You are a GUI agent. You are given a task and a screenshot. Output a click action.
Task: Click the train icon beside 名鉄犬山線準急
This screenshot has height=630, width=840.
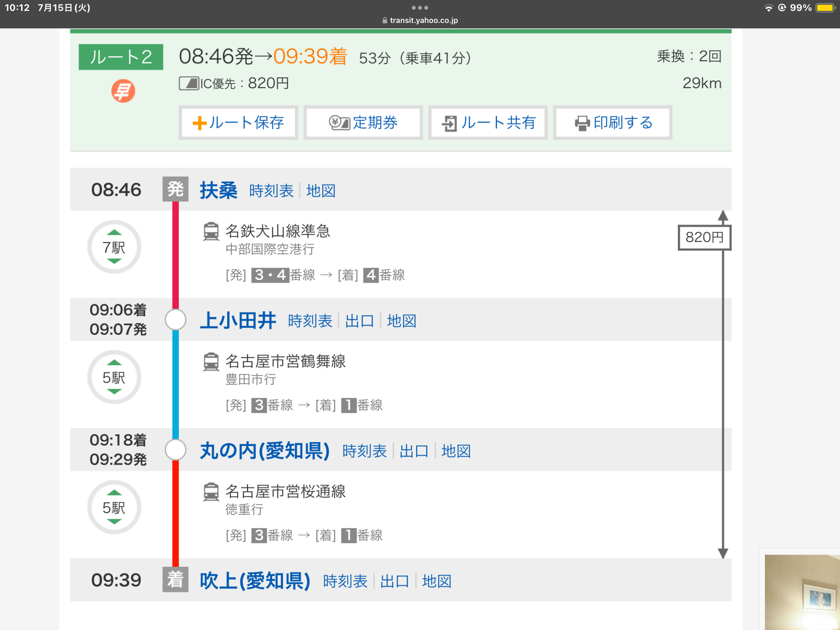[x=211, y=231]
